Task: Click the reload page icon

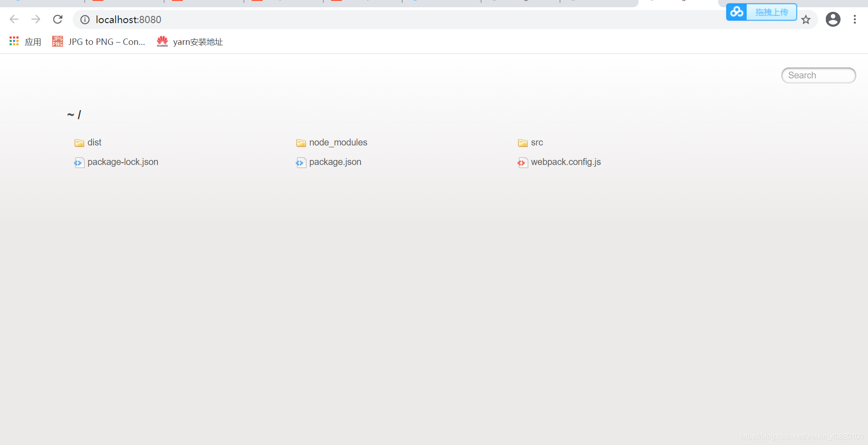Action: tap(58, 19)
